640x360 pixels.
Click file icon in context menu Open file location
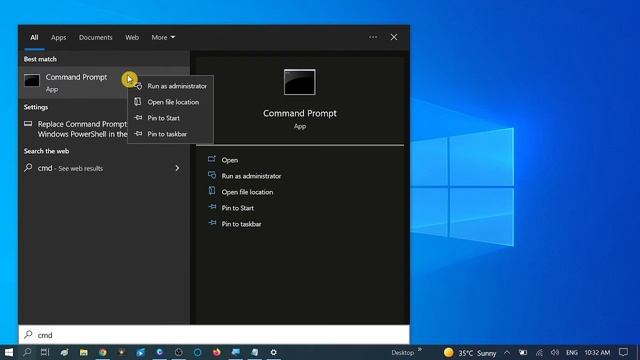(x=138, y=101)
